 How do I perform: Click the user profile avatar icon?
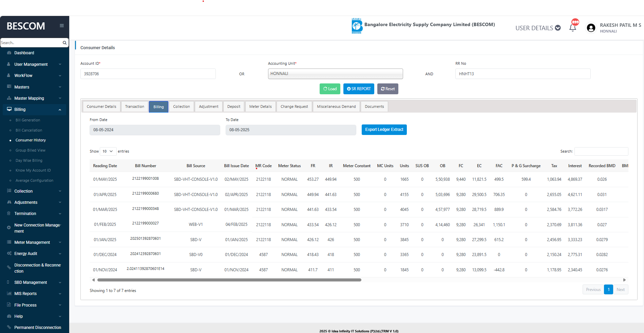pos(591,28)
